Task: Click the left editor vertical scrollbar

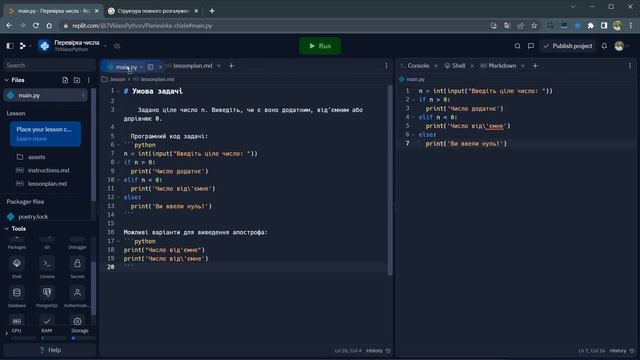Action: 390,180
